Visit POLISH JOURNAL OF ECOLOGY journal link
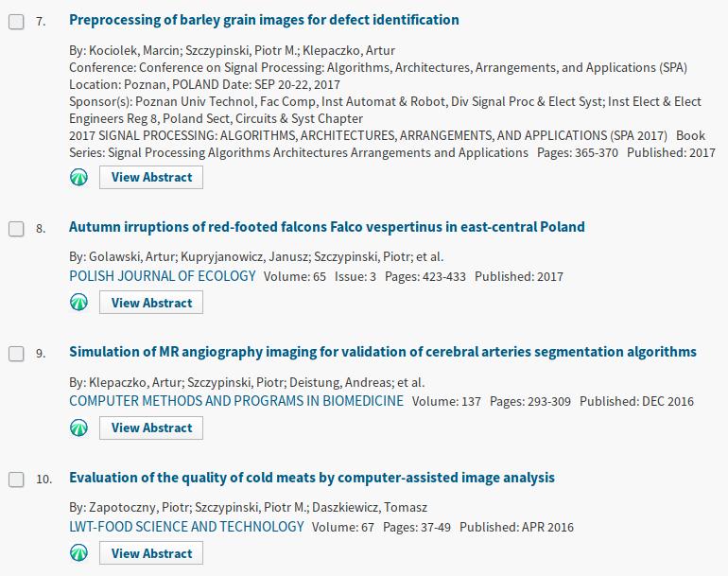728x576 pixels. [163, 276]
